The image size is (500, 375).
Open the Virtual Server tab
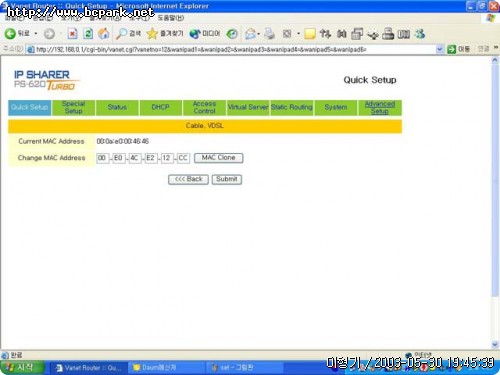click(x=248, y=108)
